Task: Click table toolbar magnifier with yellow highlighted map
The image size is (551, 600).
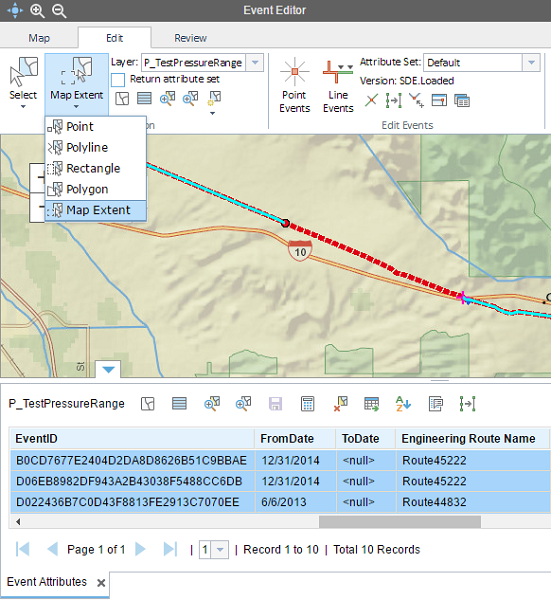Action: click(212, 404)
